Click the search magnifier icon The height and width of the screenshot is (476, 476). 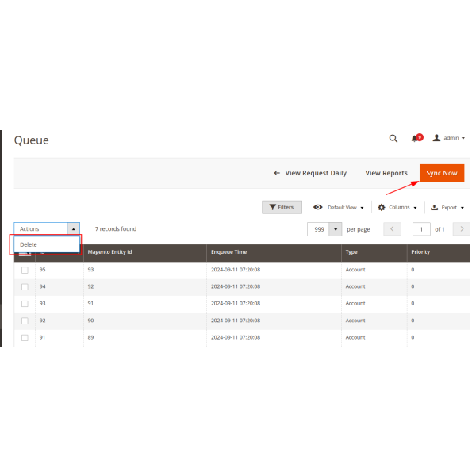[393, 138]
